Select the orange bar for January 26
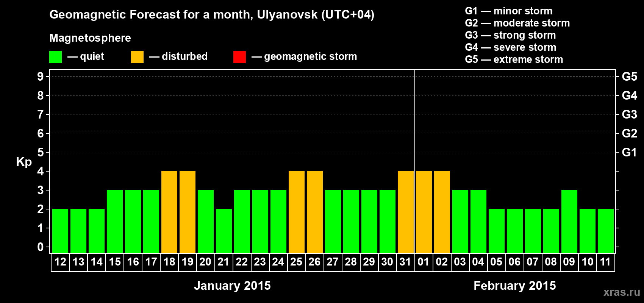This screenshot has width=644, height=303. [x=315, y=212]
